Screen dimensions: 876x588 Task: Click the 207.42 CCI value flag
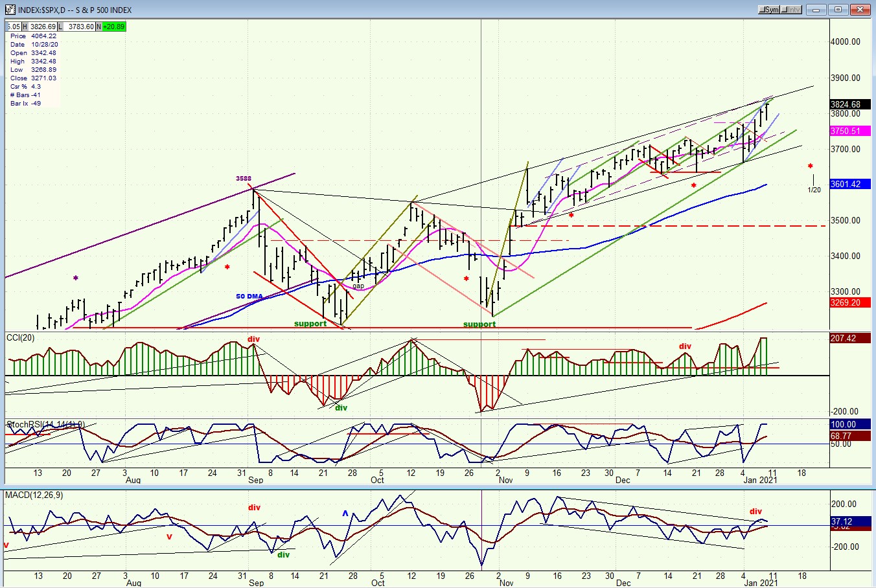849,338
